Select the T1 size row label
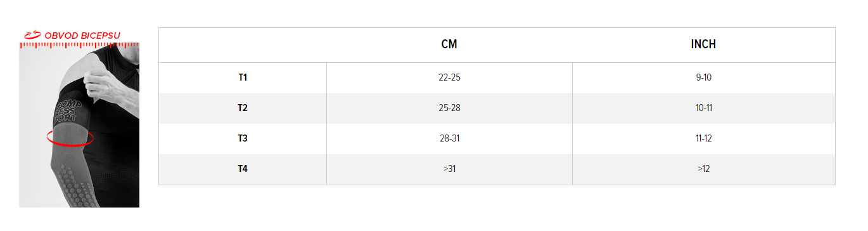This screenshot has height=231, width=868. [243, 77]
